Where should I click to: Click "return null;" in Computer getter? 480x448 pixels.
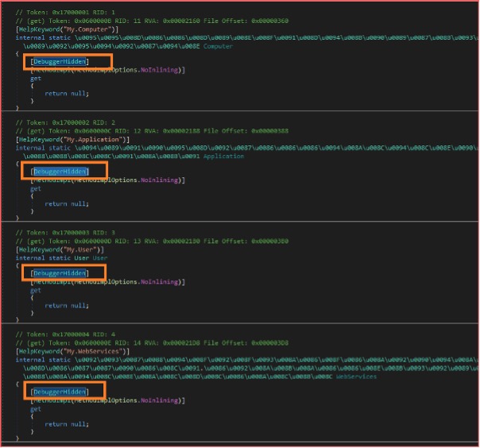[67, 94]
